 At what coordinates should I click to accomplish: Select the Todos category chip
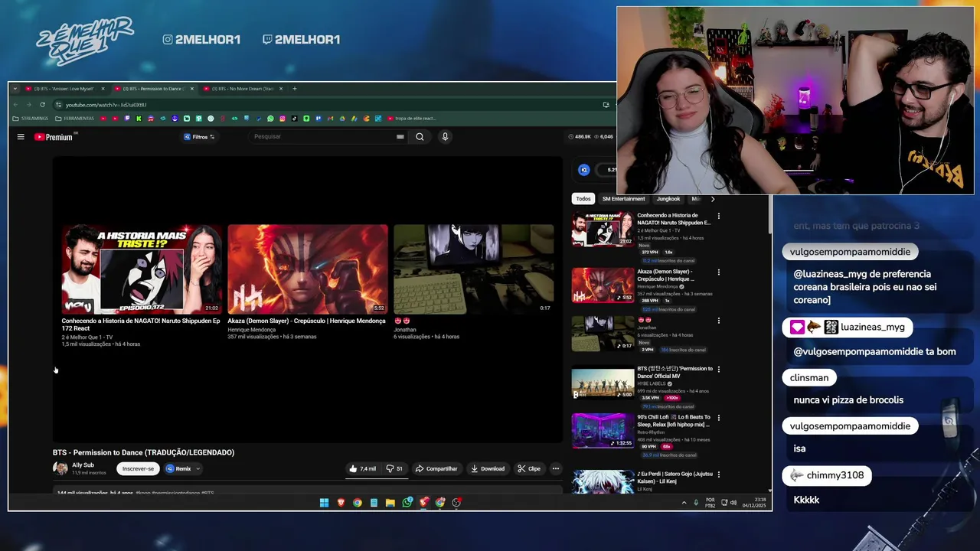583,199
